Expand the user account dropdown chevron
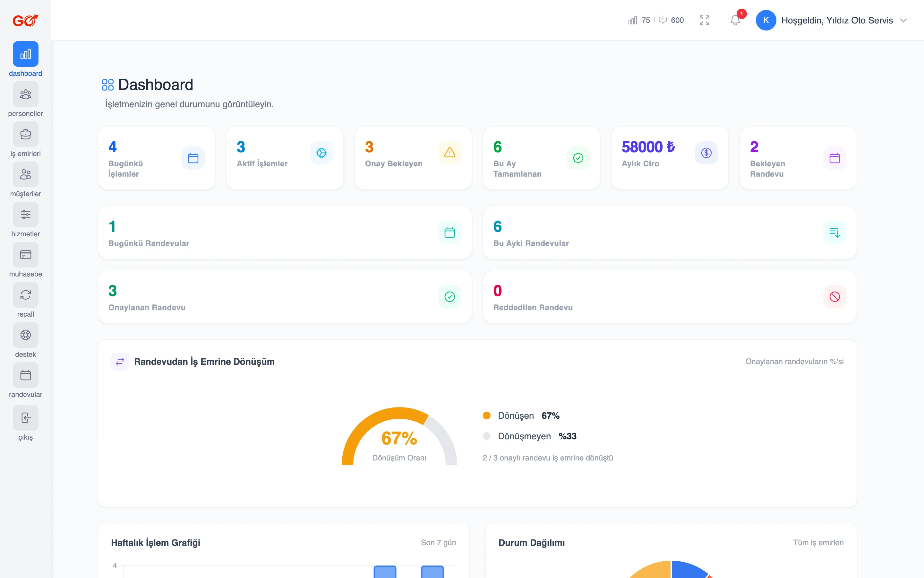 pyautogui.click(x=903, y=20)
